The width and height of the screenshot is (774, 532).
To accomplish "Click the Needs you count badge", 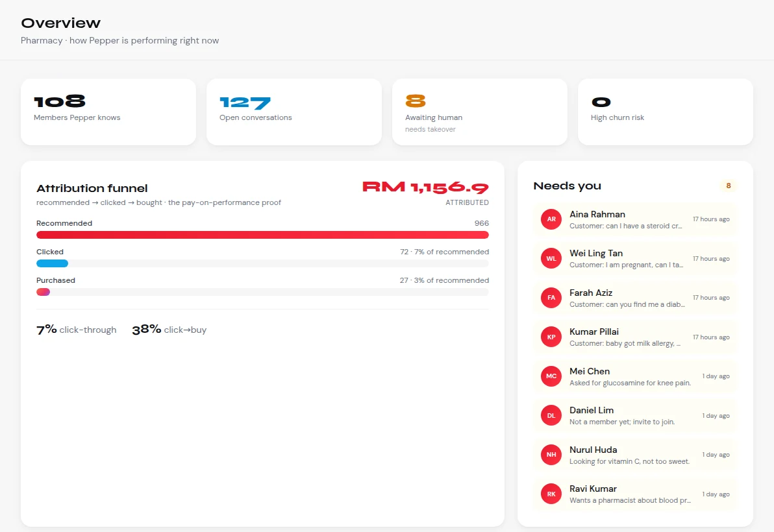I will [728, 186].
